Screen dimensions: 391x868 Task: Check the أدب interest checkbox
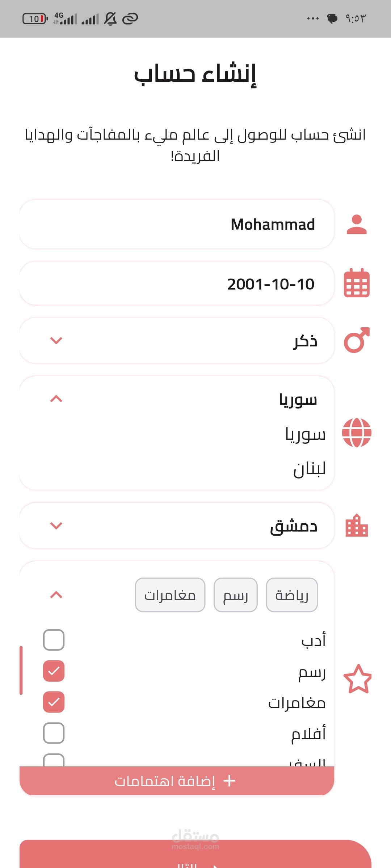pos(54,640)
